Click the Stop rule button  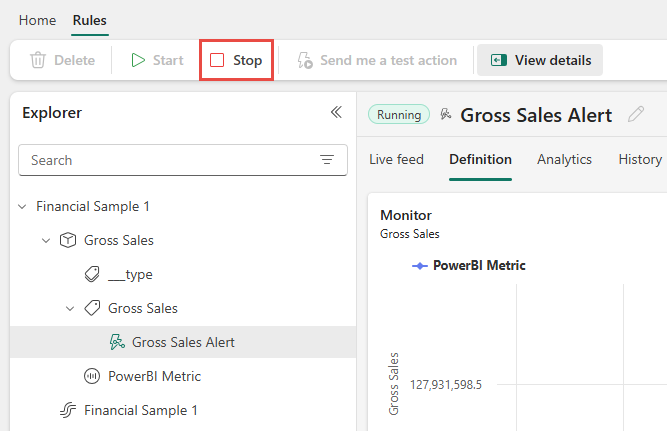(236, 60)
